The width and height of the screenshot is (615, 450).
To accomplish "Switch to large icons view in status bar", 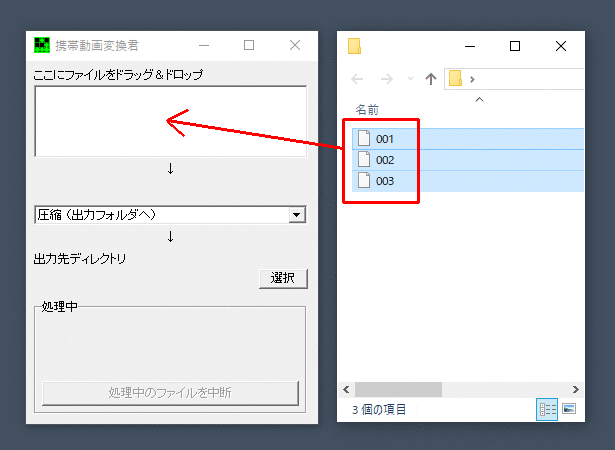I will click(569, 409).
